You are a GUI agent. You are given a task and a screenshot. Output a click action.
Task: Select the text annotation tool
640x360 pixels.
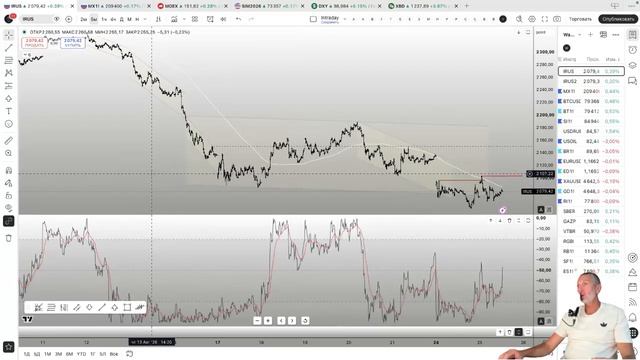(9, 111)
